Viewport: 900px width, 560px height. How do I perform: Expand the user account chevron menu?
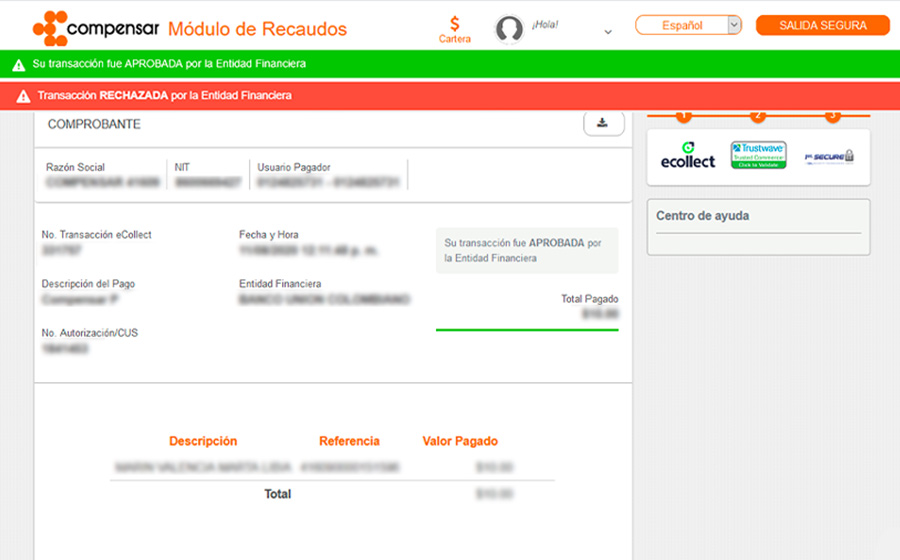coord(608,32)
